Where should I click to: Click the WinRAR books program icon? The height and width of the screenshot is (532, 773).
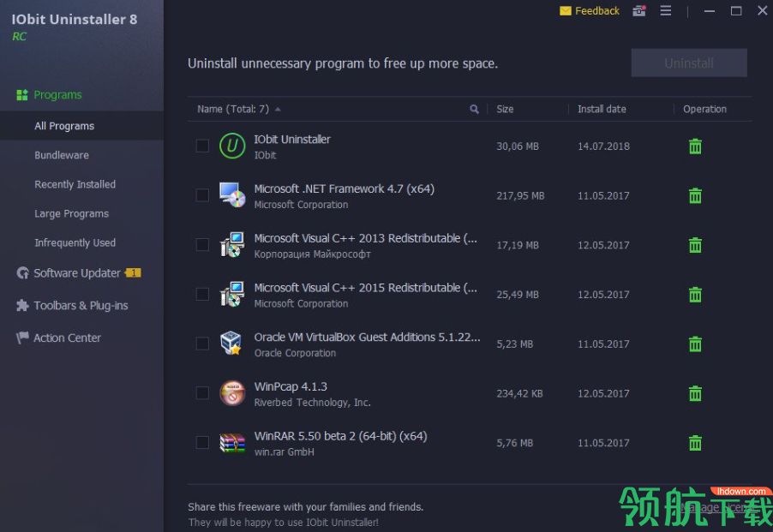pyautogui.click(x=232, y=442)
